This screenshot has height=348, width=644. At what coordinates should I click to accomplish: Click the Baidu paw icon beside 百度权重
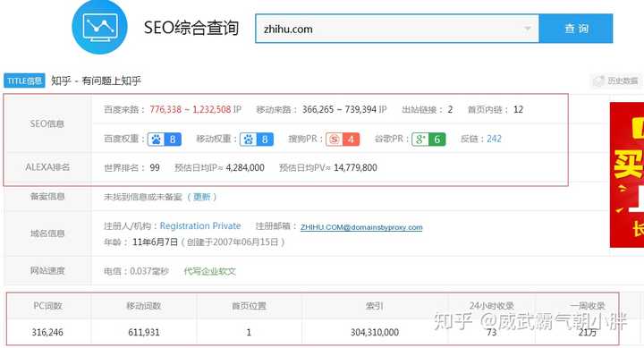tap(156, 140)
